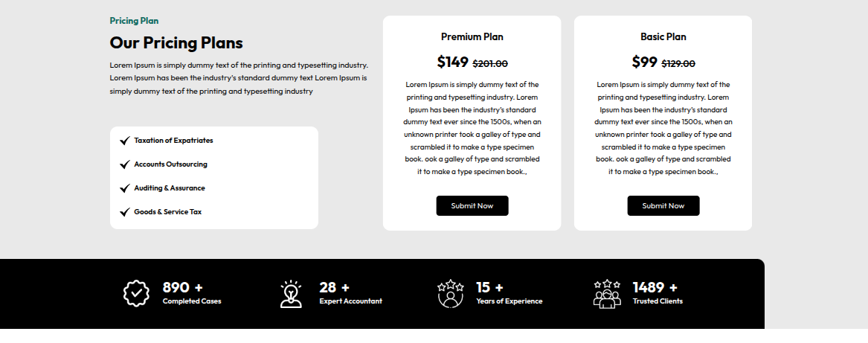The height and width of the screenshot is (343, 868).
Task: Click the $99 Basic price
Action: coord(645,62)
